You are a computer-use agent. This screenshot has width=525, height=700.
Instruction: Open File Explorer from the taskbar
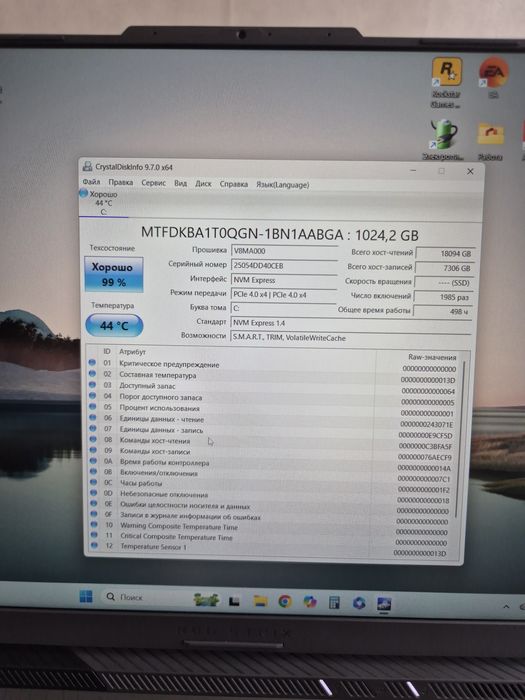tap(260, 601)
